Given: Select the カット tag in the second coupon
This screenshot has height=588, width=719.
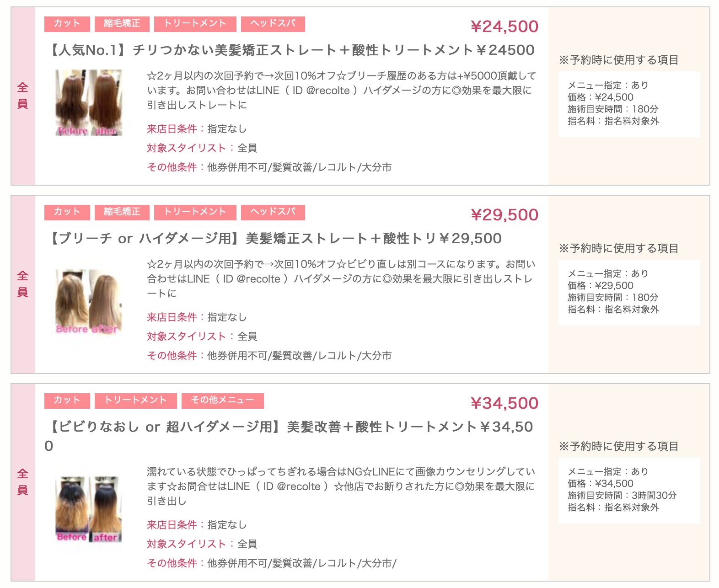Looking at the screenshot, I should 67,212.
